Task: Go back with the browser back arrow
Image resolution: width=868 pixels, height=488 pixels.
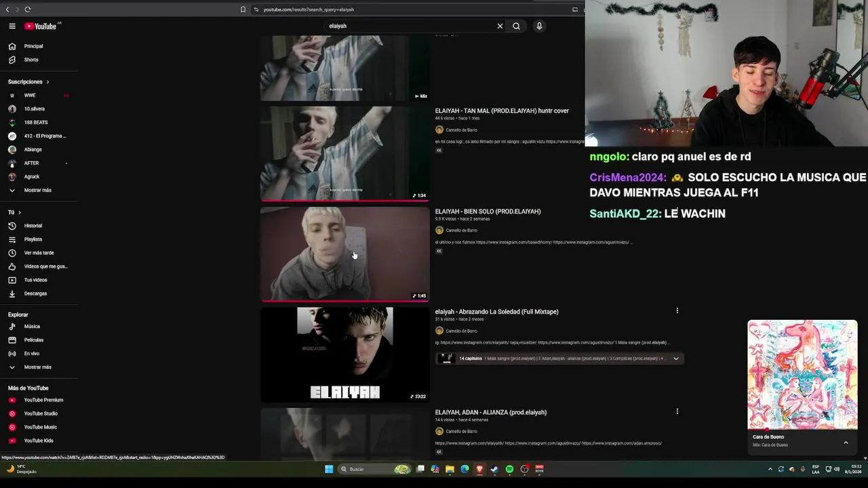Action: (x=7, y=9)
